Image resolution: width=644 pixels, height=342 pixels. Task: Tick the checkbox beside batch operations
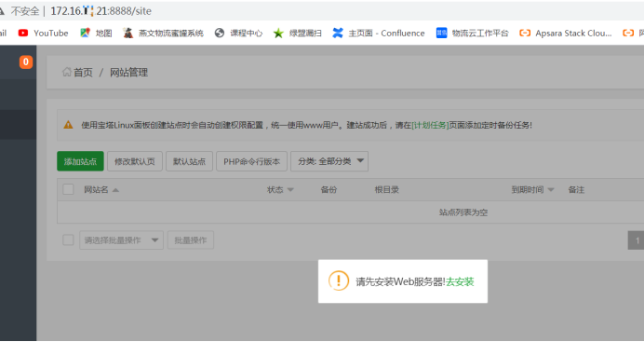click(x=68, y=240)
